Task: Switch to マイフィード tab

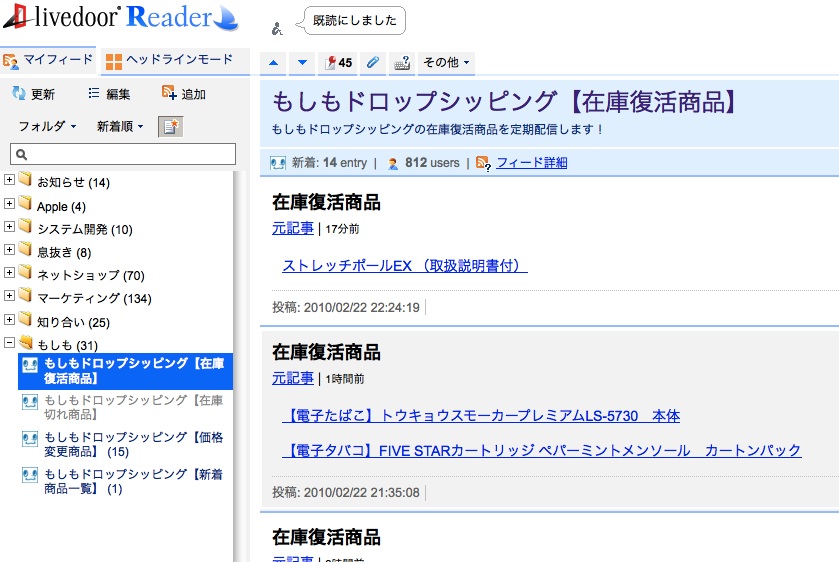Action: tap(48, 60)
